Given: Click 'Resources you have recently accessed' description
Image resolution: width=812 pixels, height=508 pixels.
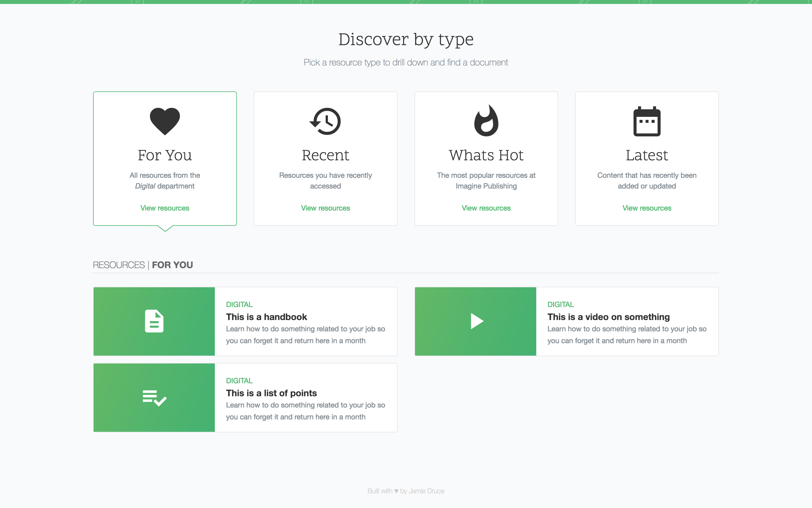Looking at the screenshot, I should pyautogui.click(x=325, y=181).
